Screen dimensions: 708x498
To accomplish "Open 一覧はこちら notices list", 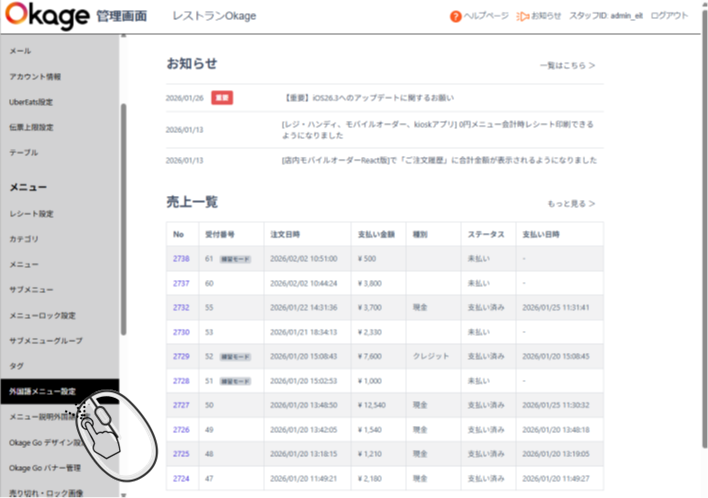I will tap(567, 65).
